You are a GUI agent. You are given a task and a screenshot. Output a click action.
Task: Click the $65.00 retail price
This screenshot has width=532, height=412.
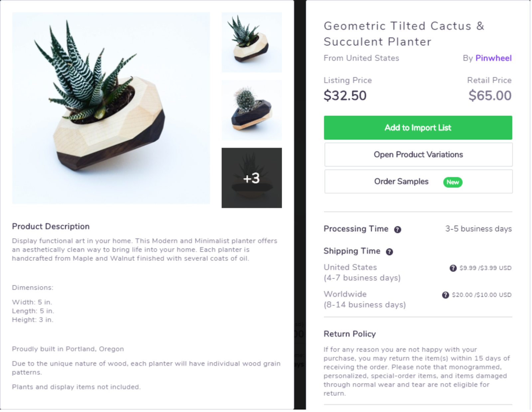[x=490, y=96]
